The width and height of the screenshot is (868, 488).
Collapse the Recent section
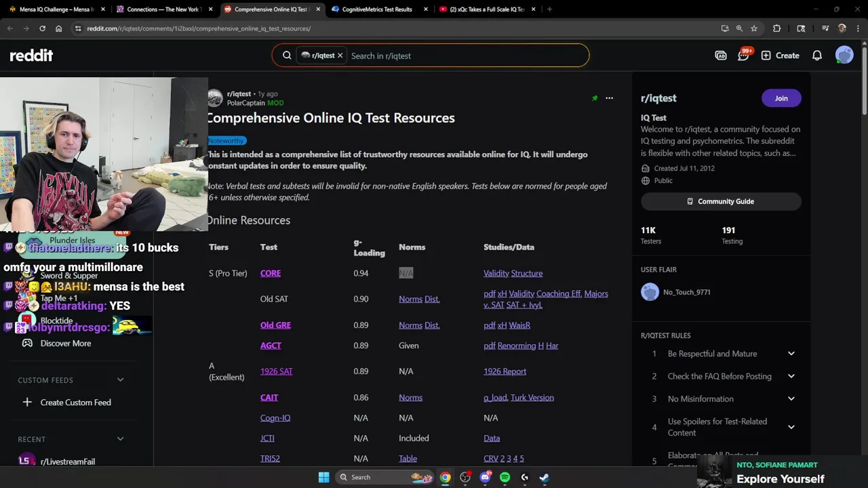(x=120, y=439)
